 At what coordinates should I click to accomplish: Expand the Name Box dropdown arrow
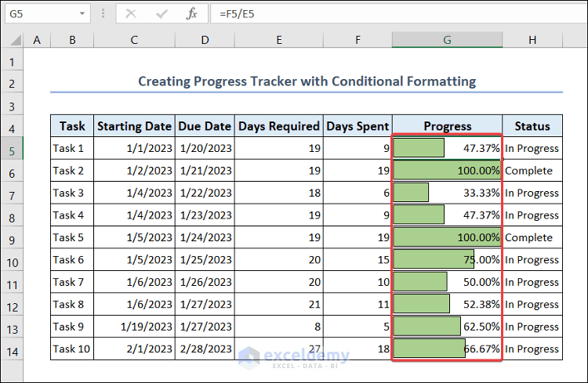(83, 14)
